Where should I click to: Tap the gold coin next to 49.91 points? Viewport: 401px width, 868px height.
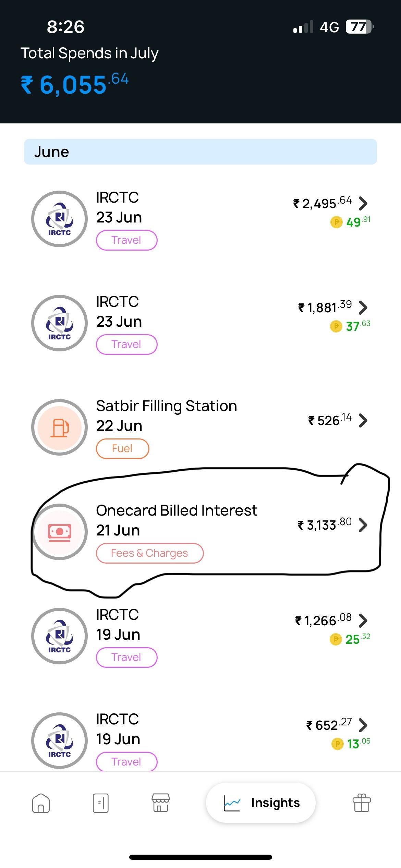click(x=336, y=222)
